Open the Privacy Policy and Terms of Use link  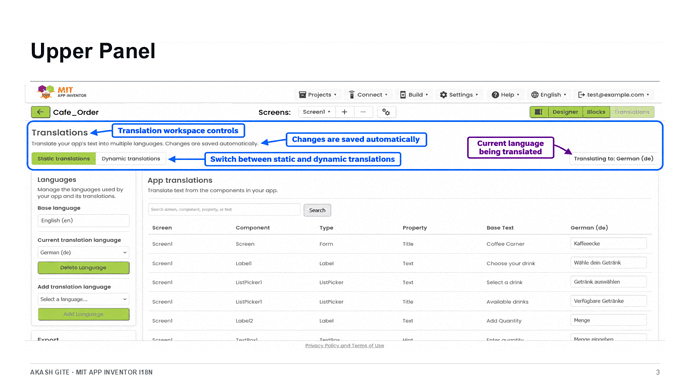(x=345, y=346)
